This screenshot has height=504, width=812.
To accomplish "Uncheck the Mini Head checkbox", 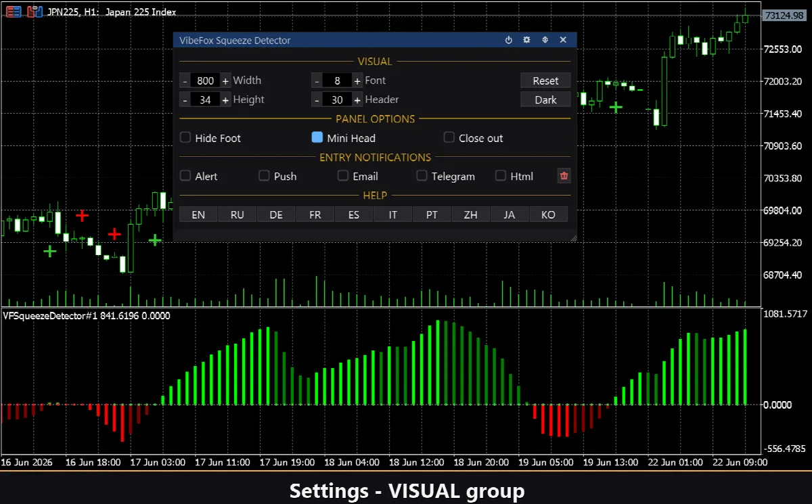I will tap(317, 137).
